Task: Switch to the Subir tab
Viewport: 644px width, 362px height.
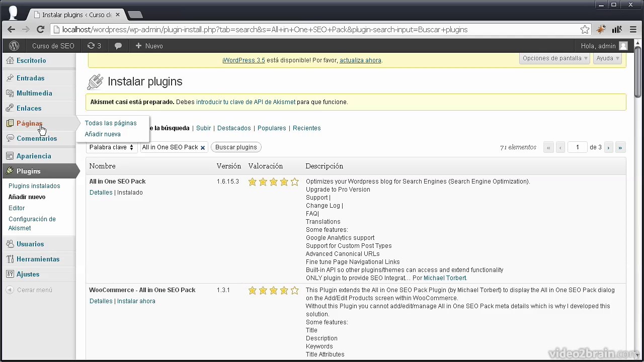Action: [x=203, y=128]
